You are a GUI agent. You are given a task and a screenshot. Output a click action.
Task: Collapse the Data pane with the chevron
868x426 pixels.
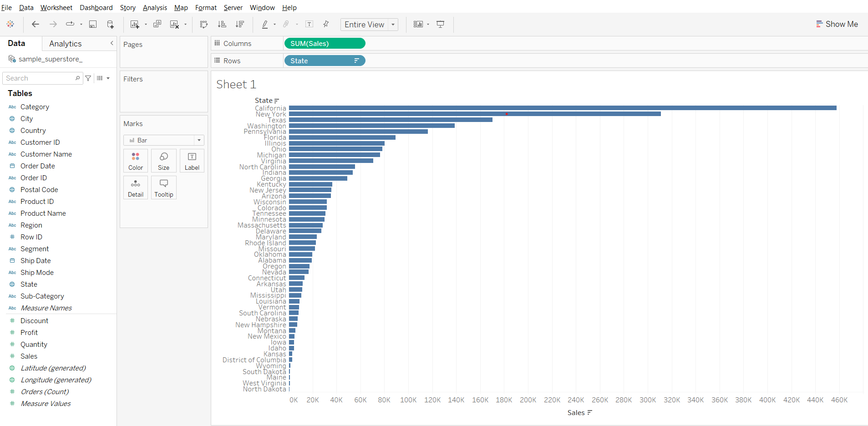112,43
